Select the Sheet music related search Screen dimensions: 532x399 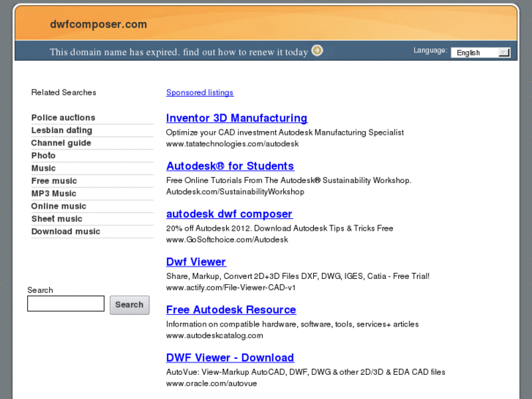point(57,219)
